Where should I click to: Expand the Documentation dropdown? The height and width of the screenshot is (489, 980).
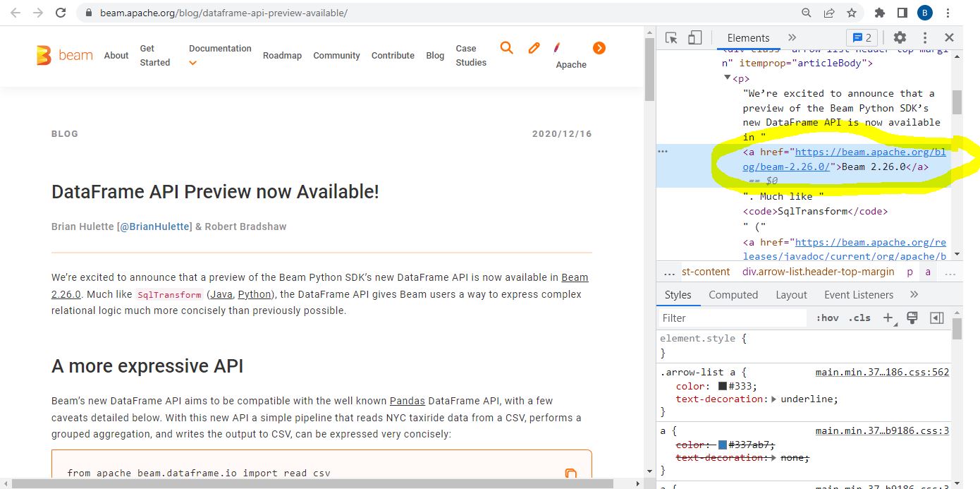tap(220, 55)
